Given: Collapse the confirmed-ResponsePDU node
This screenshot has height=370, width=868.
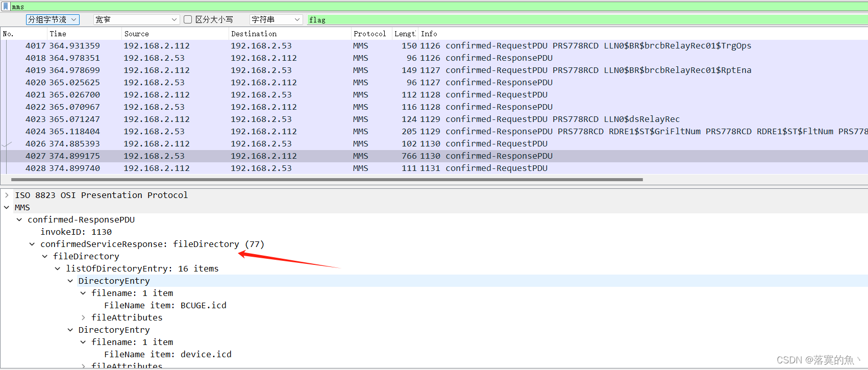Looking at the screenshot, I should [x=19, y=219].
